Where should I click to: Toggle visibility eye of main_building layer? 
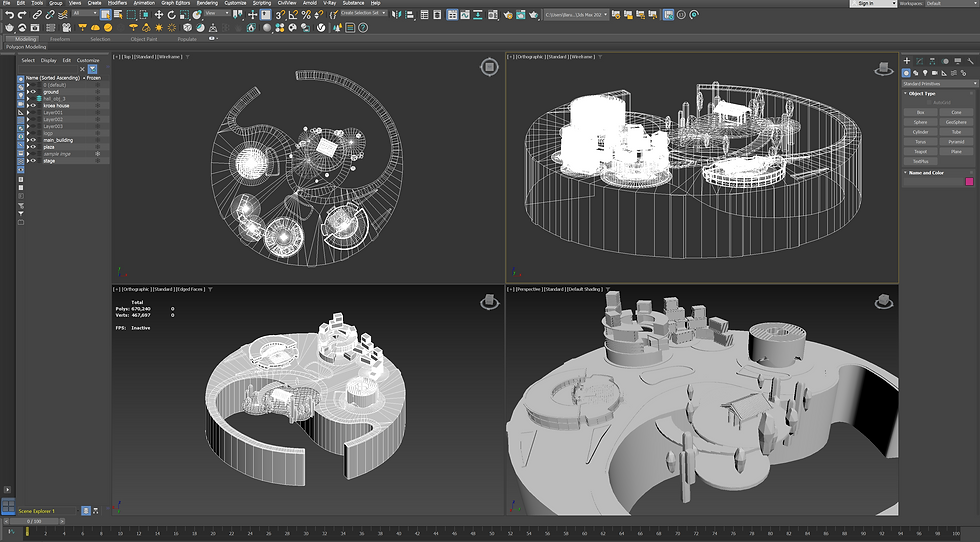point(33,140)
